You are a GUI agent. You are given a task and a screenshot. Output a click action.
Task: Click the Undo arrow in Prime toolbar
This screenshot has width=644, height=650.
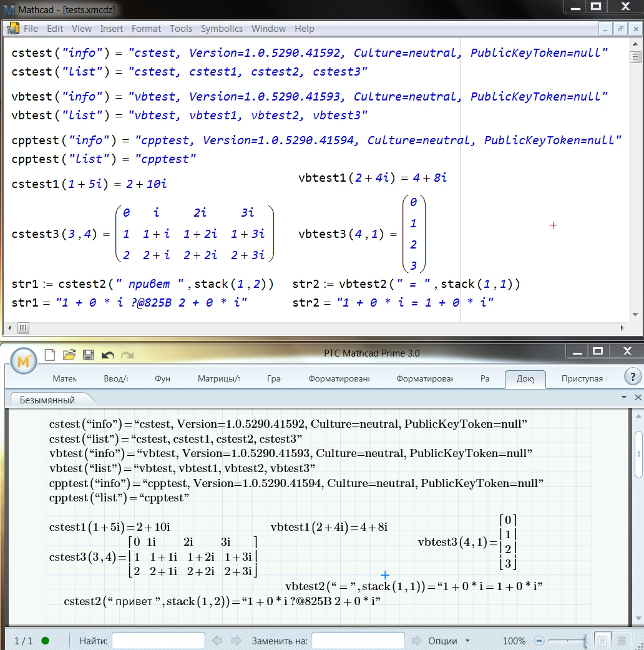point(108,355)
